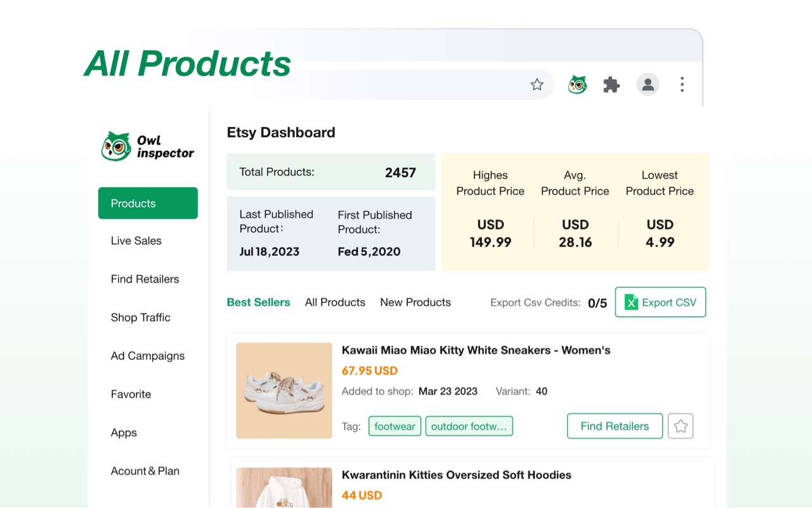Click the 67.95 USD price

coord(369,371)
